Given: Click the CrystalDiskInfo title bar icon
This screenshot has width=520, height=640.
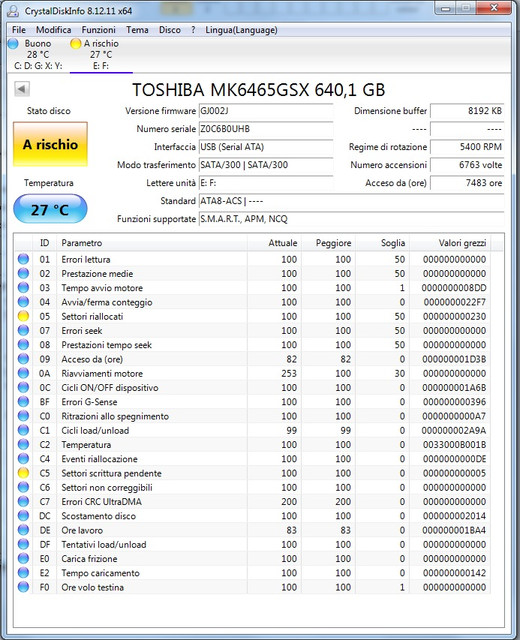Looking at the screenshot, I should pos(13,11).
